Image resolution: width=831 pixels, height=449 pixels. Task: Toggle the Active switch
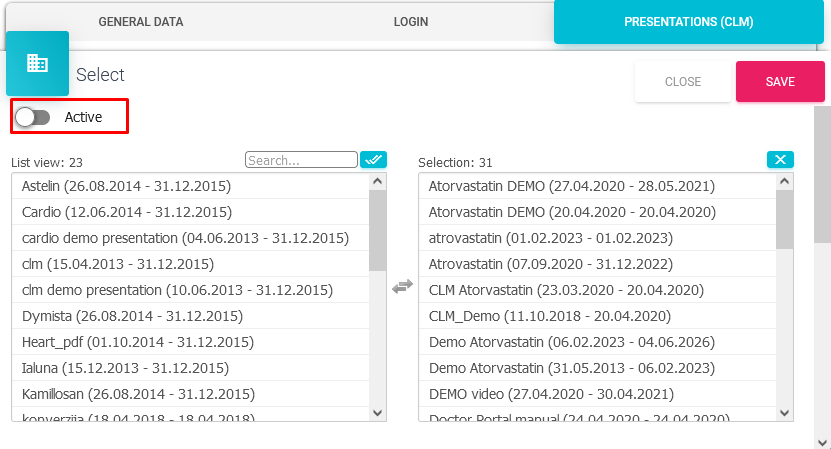coord(33,117)
